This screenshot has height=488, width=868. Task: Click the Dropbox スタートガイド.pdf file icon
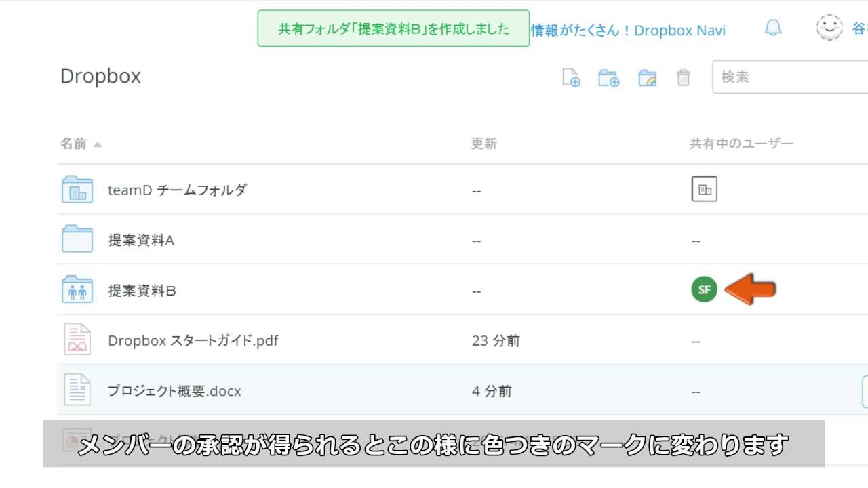(77, 339)
